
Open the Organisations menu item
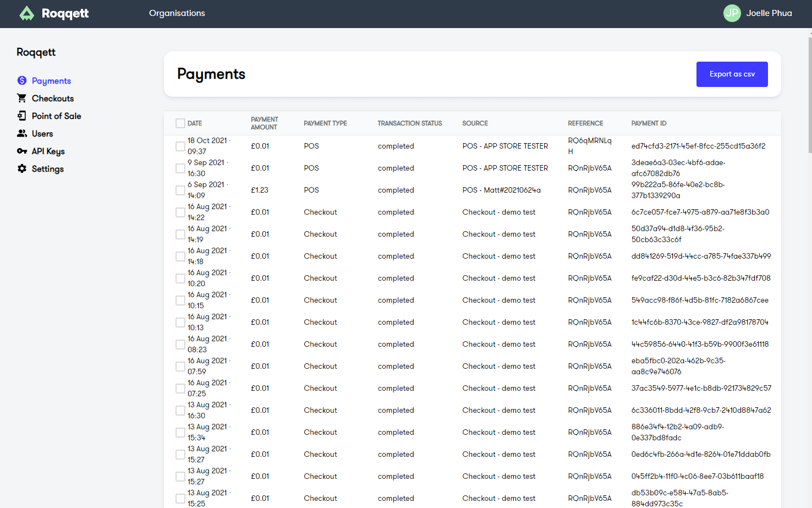pyautogui.click(x=177, y=13)
